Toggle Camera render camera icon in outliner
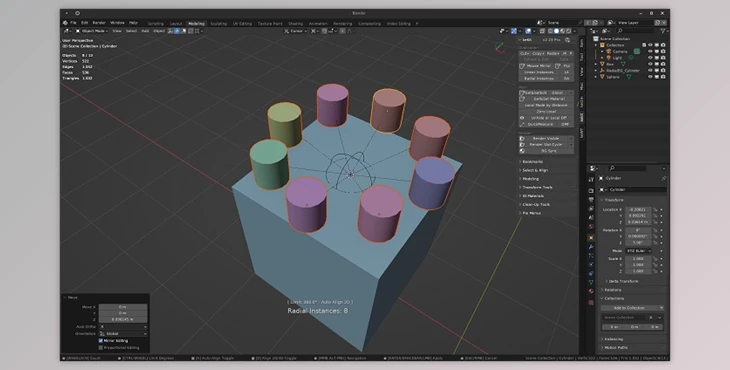The height and width of the screenshot is (370, 730). (662, 52)
